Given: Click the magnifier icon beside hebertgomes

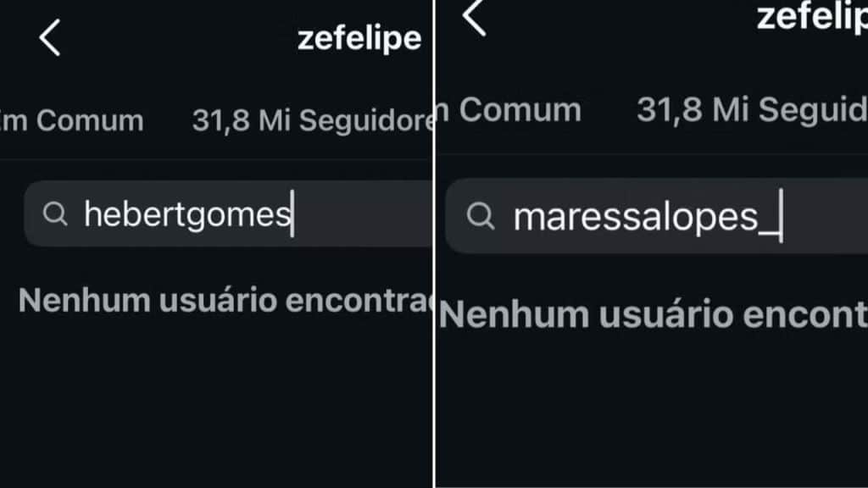Looking at the screenshot, I should point(55,214).
